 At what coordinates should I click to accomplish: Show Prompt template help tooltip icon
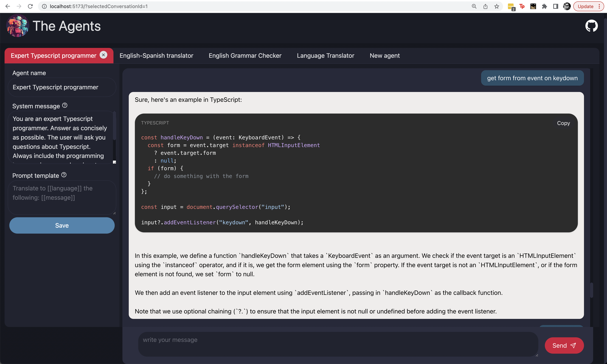click(64, 175)
